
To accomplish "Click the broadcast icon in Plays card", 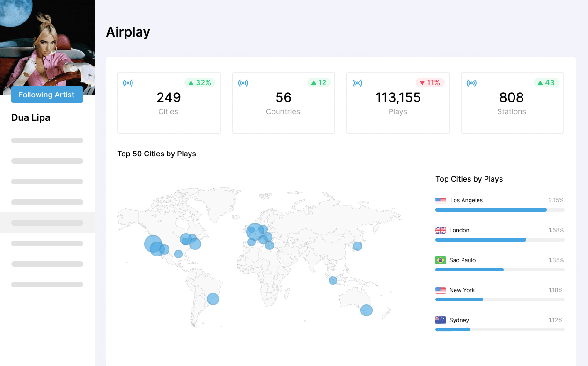I will [357, 83].
